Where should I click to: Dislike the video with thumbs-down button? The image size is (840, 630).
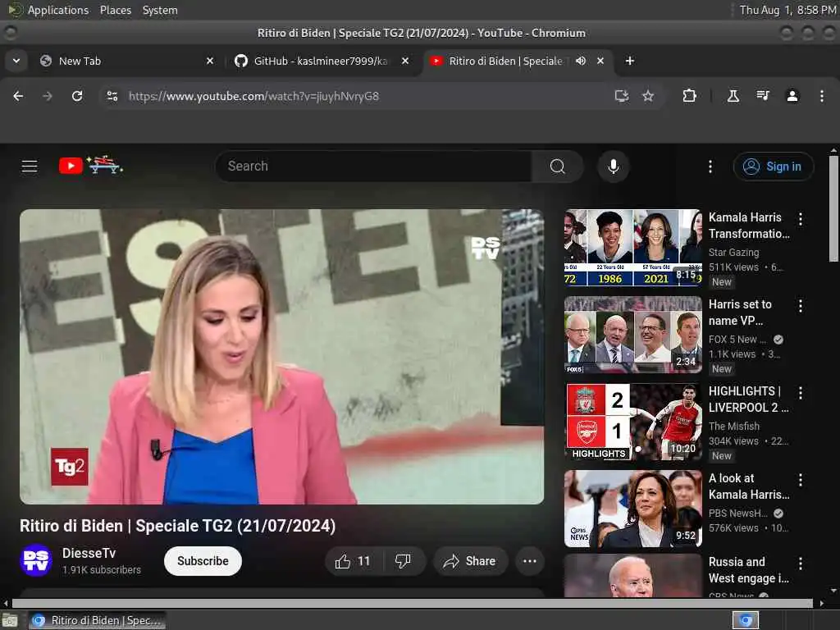click(x=403, y=561)
